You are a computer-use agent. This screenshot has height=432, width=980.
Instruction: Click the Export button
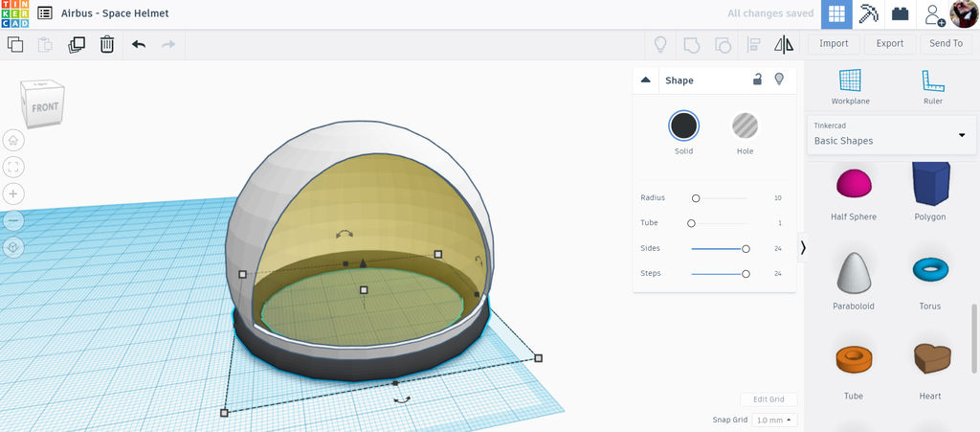tap(890, 44)
